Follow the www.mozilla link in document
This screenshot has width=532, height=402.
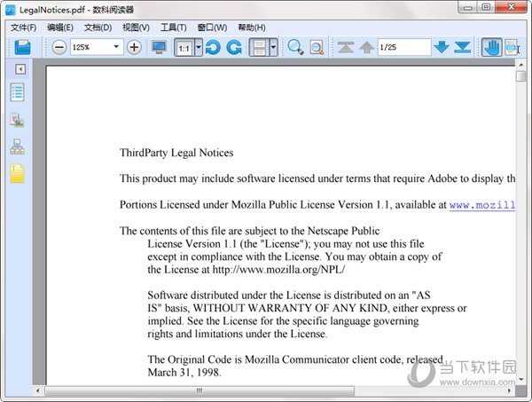(482, 205)
